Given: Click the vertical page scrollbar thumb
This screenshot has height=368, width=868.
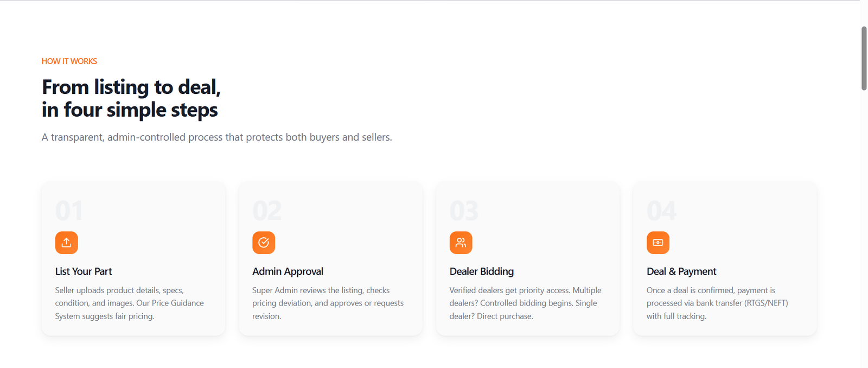Looking at the screenshot, I should click(x=864, y=58).
